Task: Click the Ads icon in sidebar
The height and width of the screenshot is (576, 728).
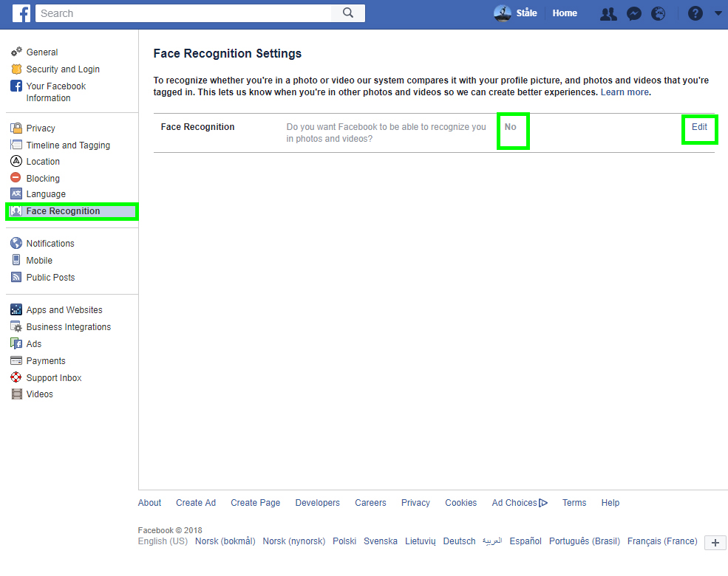Action: [16, 343]
